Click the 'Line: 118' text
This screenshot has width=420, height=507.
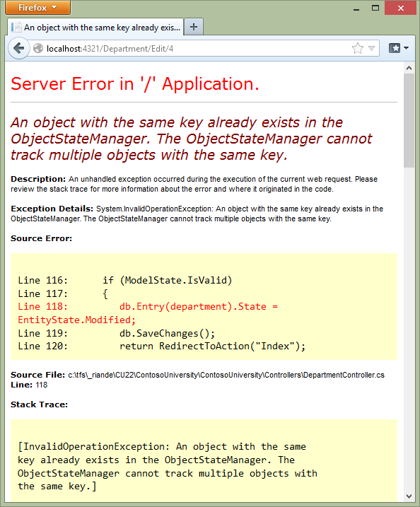tap(29, 385)
